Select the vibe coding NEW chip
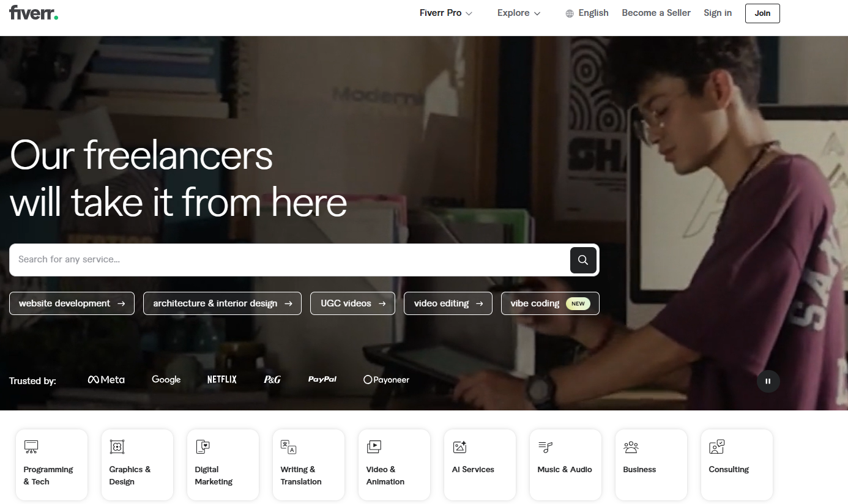This screenshot has height=504, width=848. [x=549, y=303]
